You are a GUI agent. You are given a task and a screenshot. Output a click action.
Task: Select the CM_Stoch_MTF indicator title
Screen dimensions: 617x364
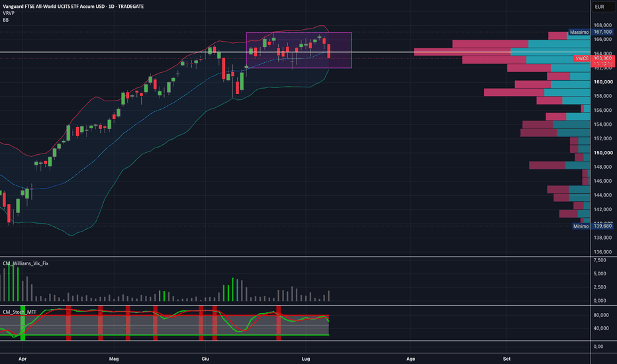click(20, 312)
